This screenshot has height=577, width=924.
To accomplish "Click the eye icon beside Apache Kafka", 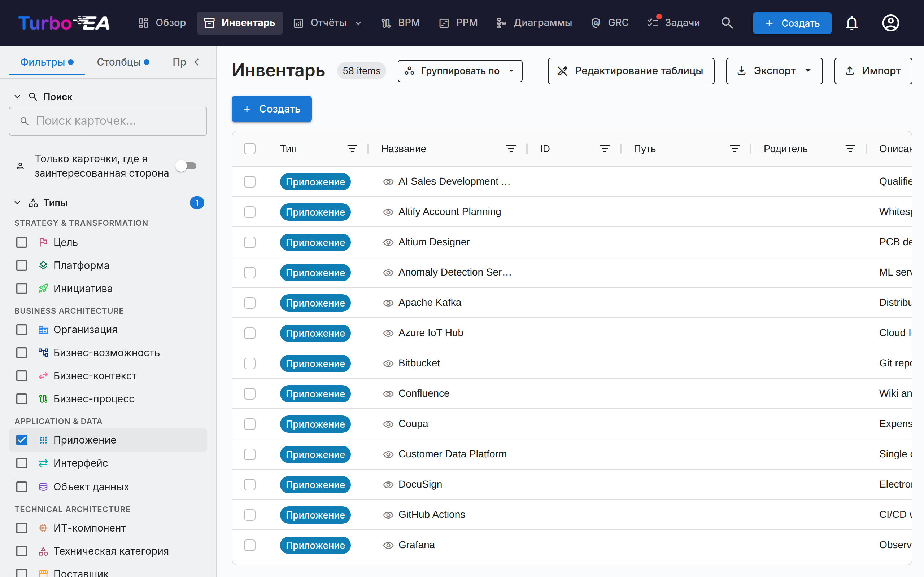I will 388,303.
